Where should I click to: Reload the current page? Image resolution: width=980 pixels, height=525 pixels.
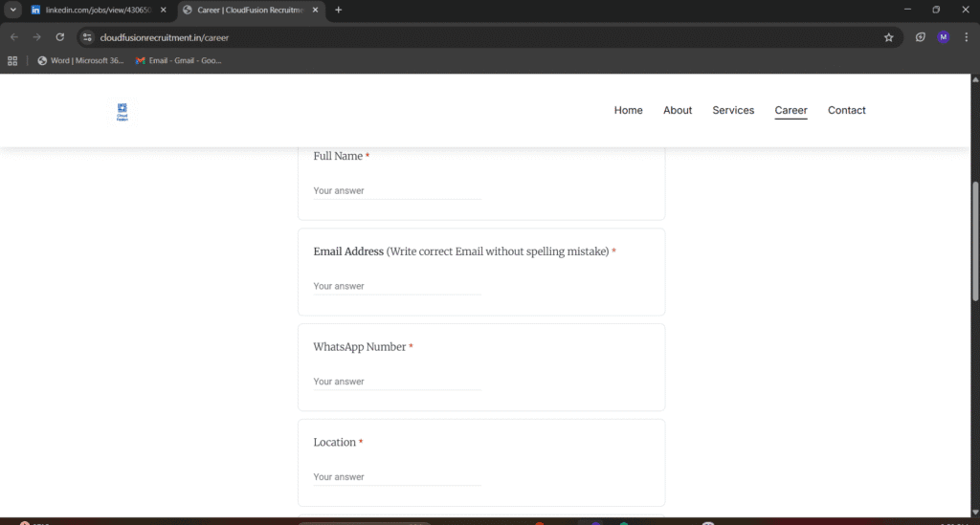tap(60, 37)
